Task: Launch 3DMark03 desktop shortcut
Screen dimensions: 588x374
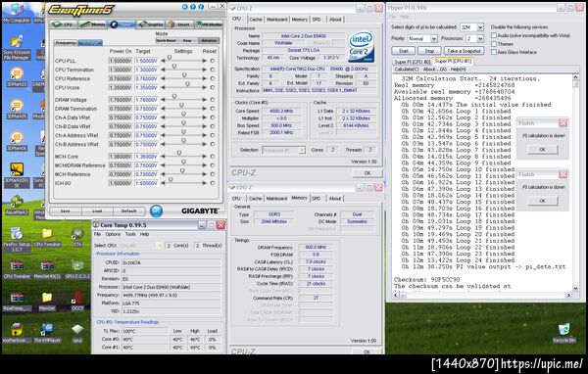Action: click(17, 76)
